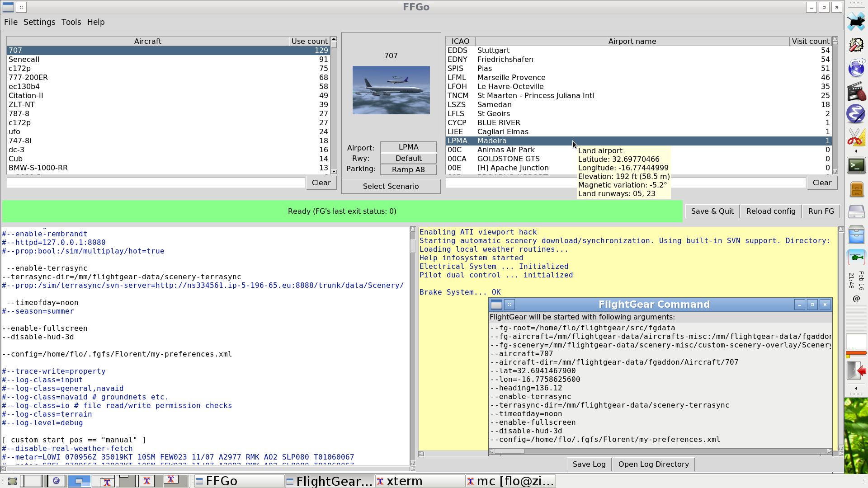The width and height of the screenshot is (868, 488).
Task: Sort aircraft list by Use count column
Action: 310,41
